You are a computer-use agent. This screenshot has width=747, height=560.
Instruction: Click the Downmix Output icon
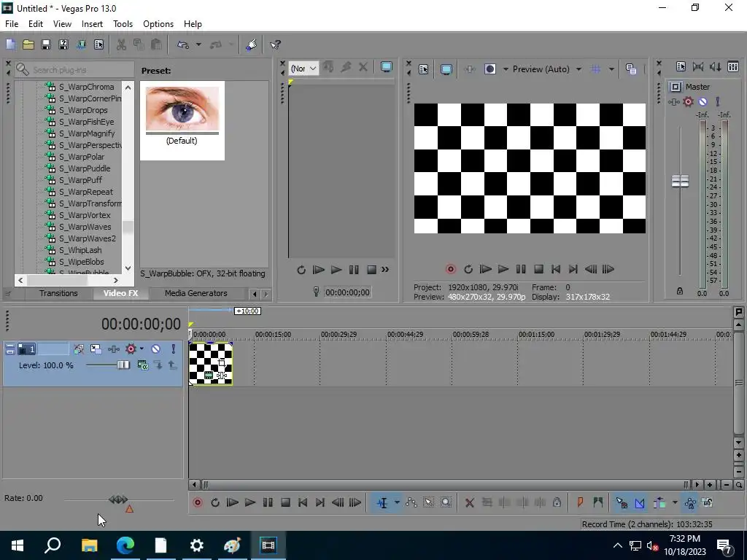698,66
